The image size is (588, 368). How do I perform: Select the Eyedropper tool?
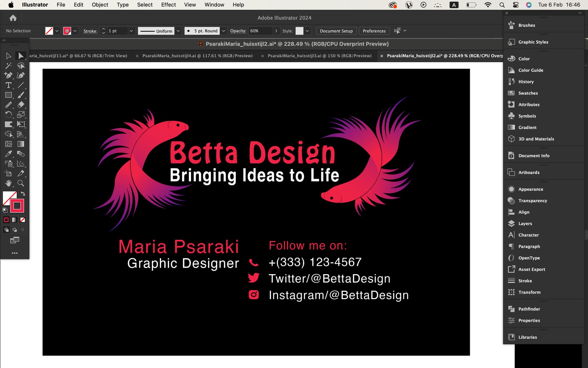coord(8,154)
